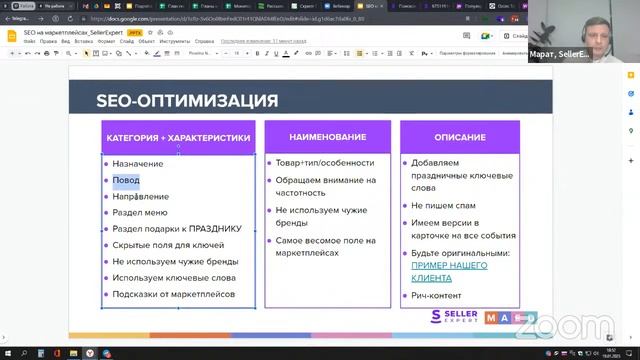
Task: Open the Формат menu
Action: (x=106, y=41)
